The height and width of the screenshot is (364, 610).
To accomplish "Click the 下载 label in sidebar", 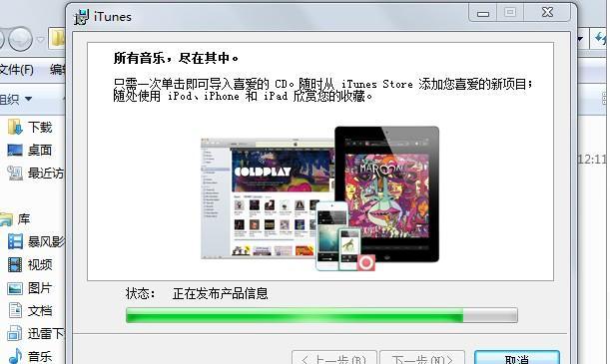I will click(x=40, y=128).
